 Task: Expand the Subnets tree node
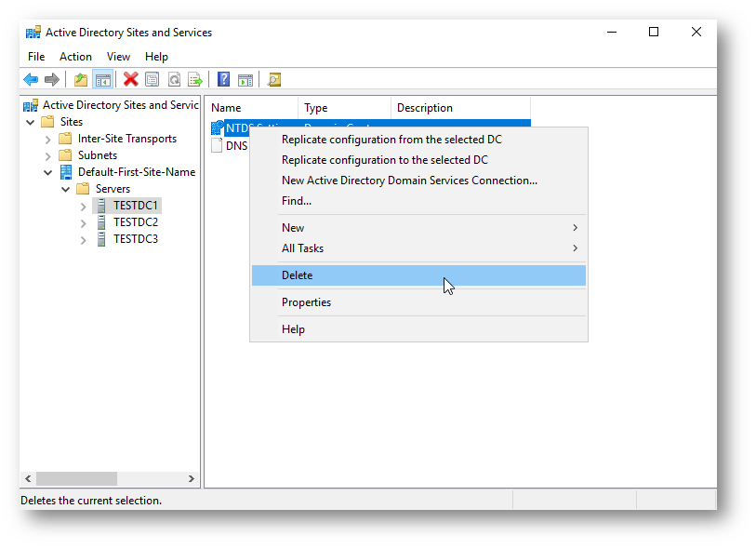[48, 155]
